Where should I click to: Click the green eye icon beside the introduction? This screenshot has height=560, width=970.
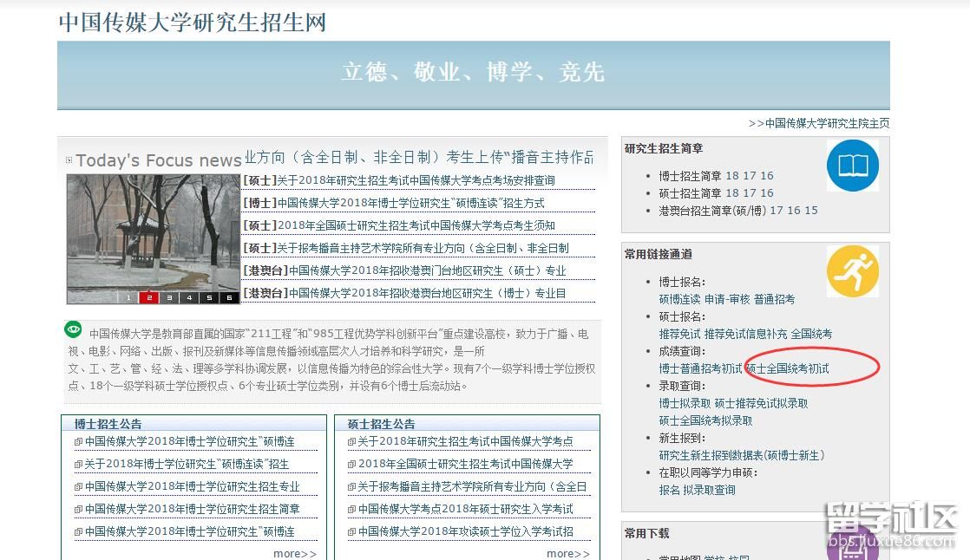[x=73, y=329]
